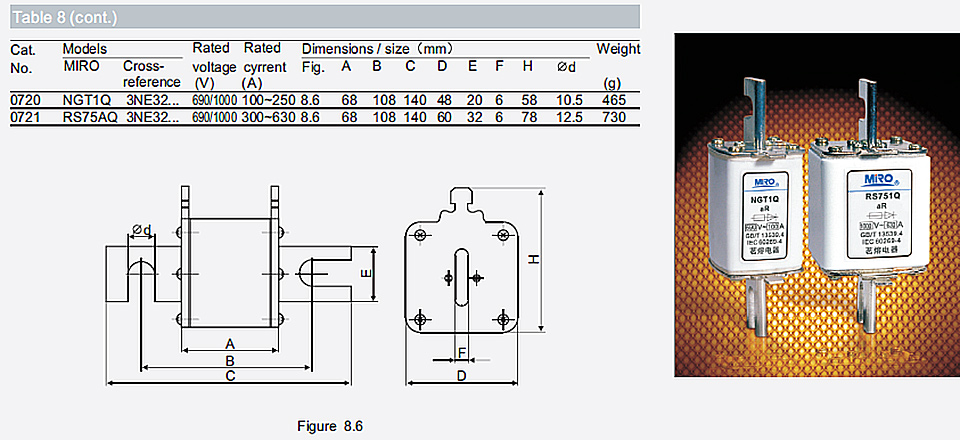Click dimension label "F" in the front-view drawing

[462, 352]
